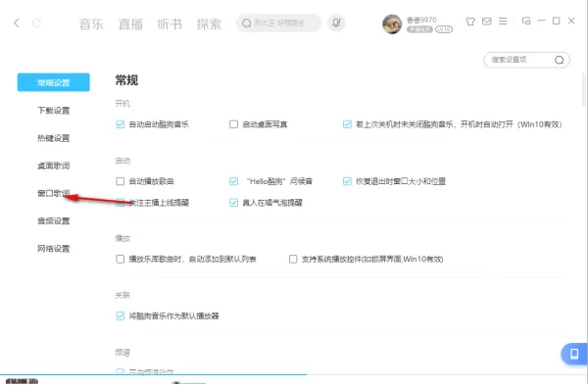The width and height of the screenshot is (588, 385).
Task: Click the 启动 group label
Action: (x=122, y=161)
